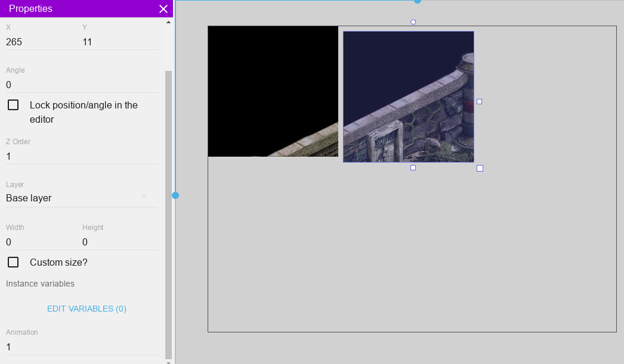This screenshot has width=624, height=364.
Task: Tick the Custom size? checkbox
Action: click(x=13, y=263)
